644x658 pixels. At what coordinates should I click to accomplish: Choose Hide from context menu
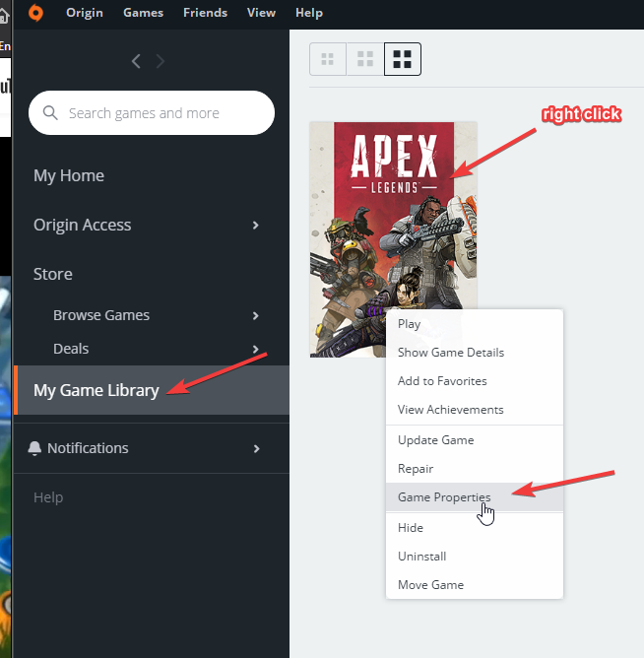pos(475,528)
